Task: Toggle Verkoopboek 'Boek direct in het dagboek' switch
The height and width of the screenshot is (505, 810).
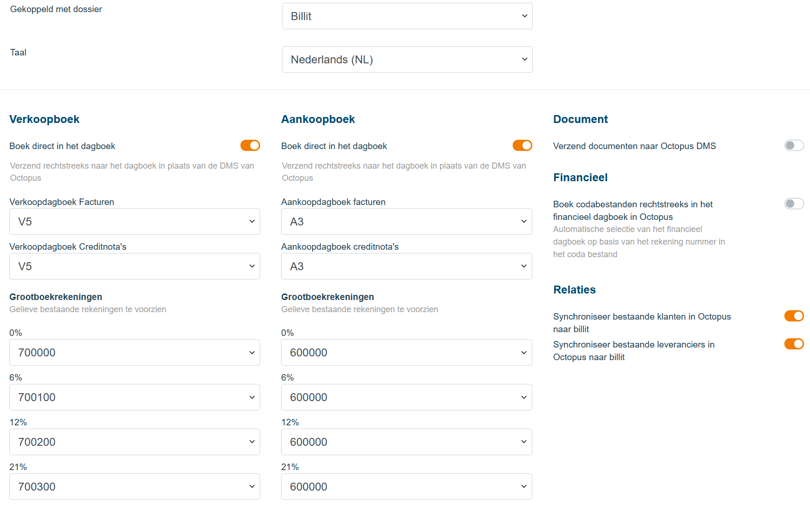Action: click(250, 146)
